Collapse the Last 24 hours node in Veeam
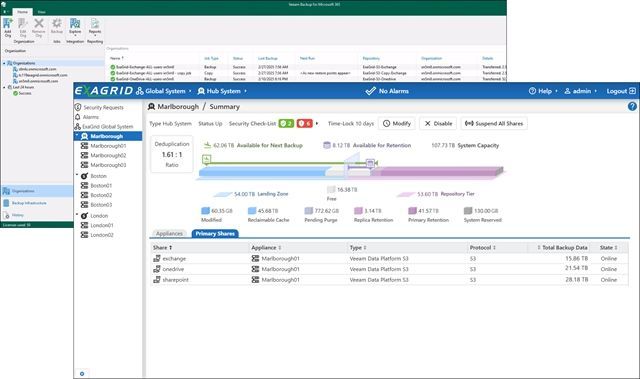This screenshot has height=379, width=640. 4,87
